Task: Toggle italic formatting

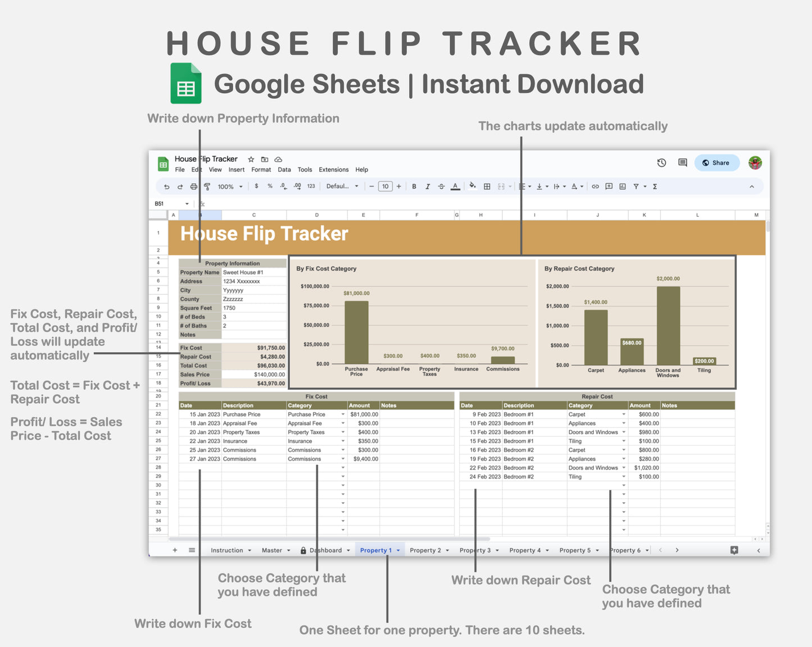Action: pos(428,186)
